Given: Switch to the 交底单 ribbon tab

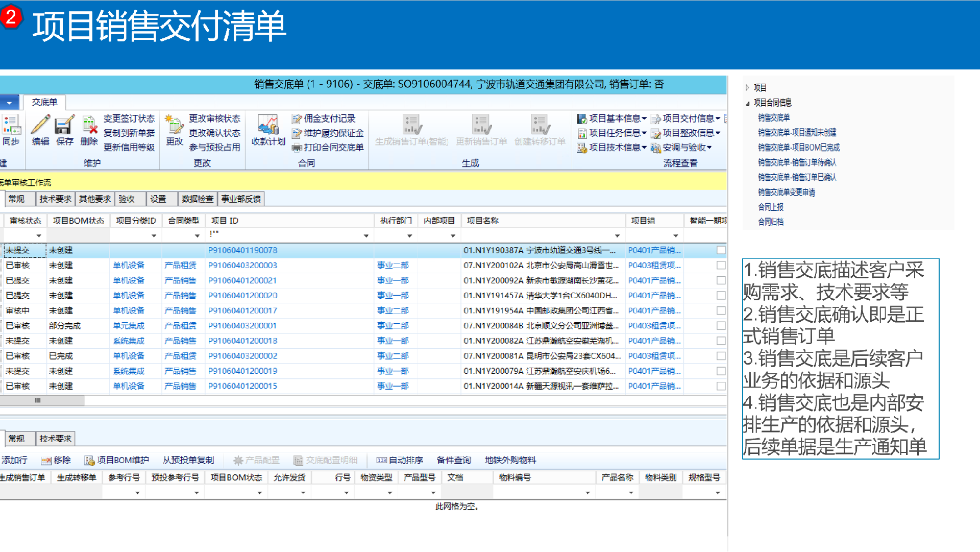Looking at the screenshot, I should click(44, 102).
